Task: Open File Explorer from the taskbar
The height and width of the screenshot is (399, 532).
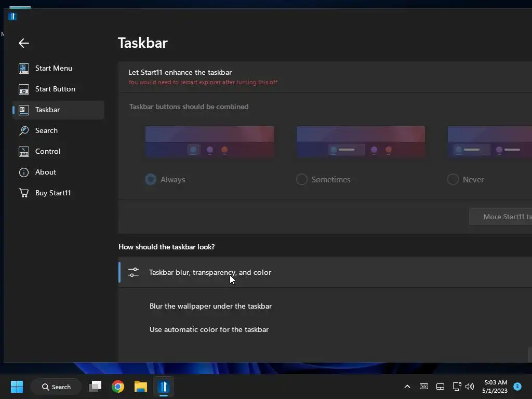Action: (140, 387)
